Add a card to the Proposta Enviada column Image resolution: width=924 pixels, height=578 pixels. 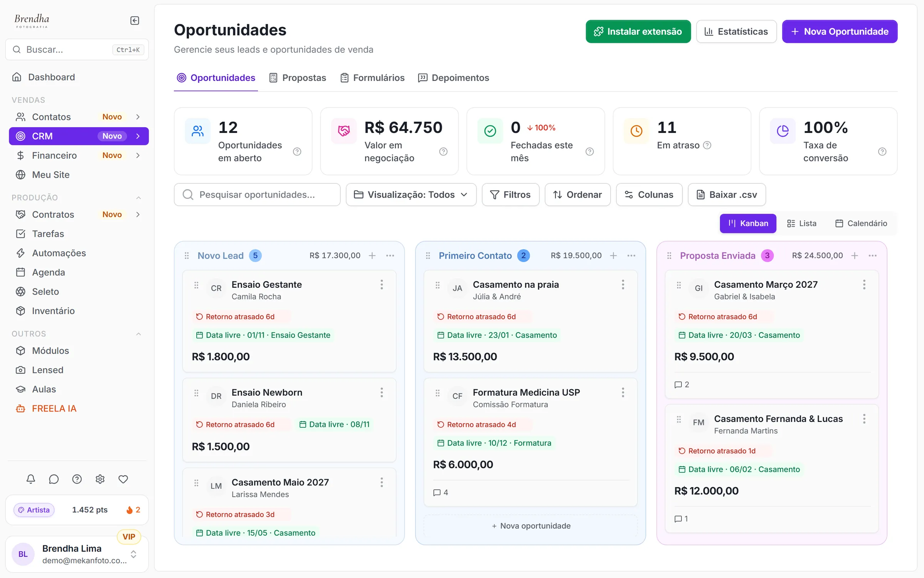(855, 255)
